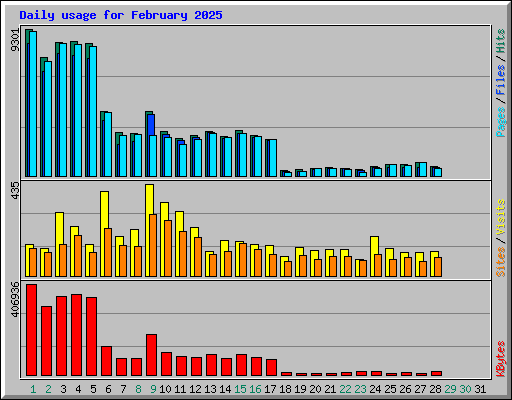Click day 10 on the x-axis
This screenshot has width=512, height=400.
(x=165, y=389)
